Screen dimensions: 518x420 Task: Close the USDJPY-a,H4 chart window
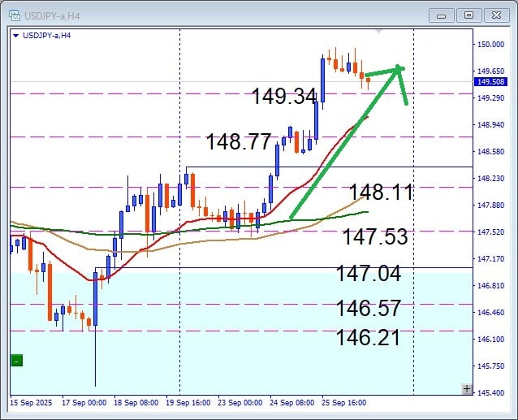click(494, 15)
